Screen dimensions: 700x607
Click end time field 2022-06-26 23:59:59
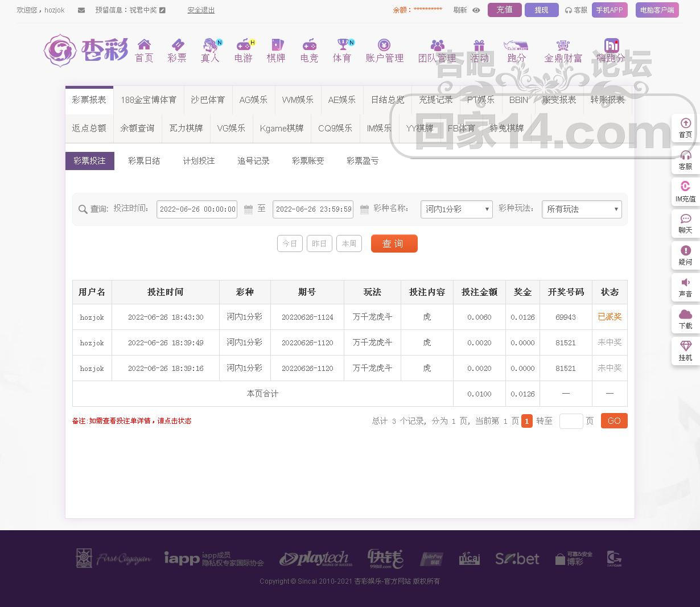(313, 209)
